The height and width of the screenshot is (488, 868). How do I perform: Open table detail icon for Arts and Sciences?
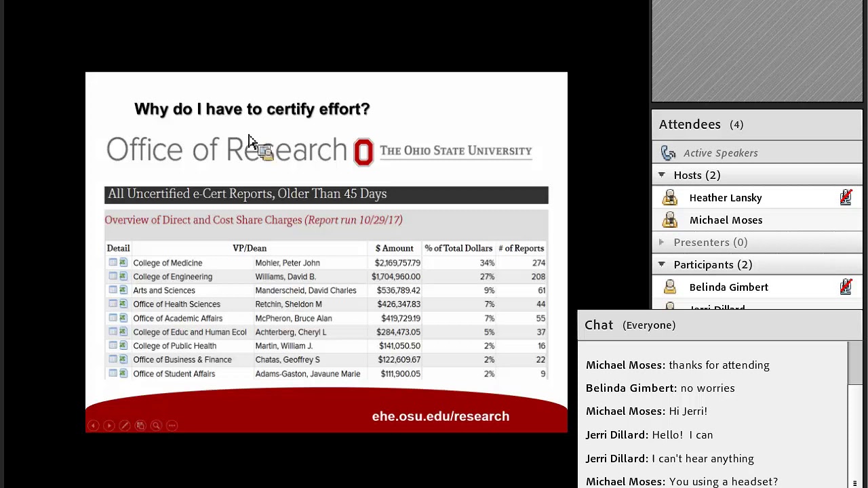click(113, 290)
